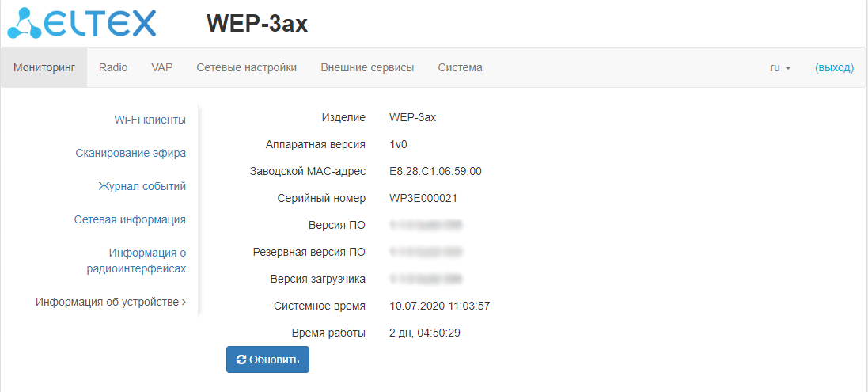Click the MAC address E8:28:C1:06:59:00

click(x=435, y=171)
